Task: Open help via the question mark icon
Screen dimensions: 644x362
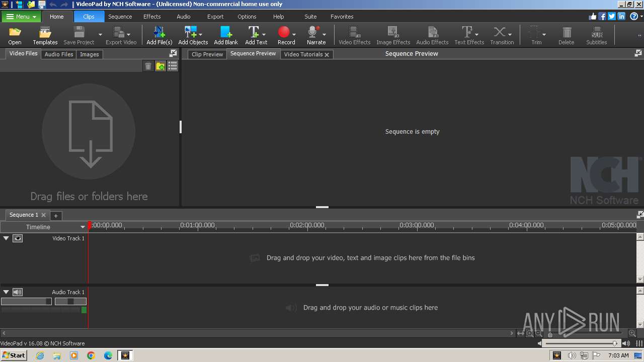Action: coord(633,17)
